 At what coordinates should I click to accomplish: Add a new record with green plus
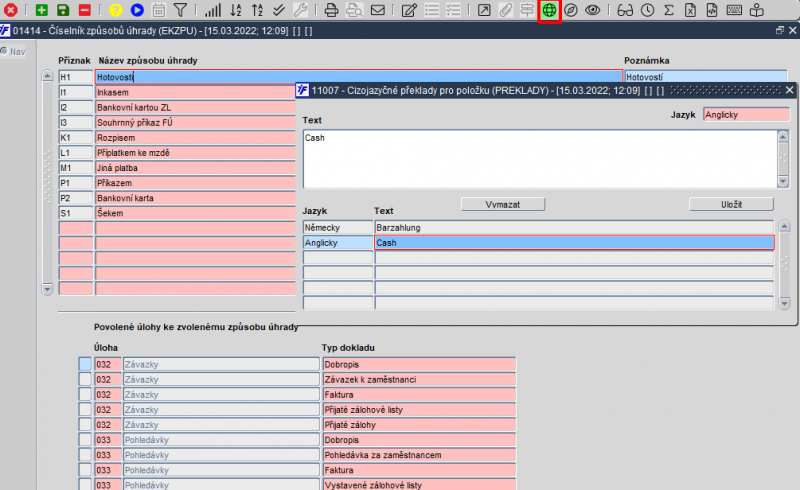[42, 10]
